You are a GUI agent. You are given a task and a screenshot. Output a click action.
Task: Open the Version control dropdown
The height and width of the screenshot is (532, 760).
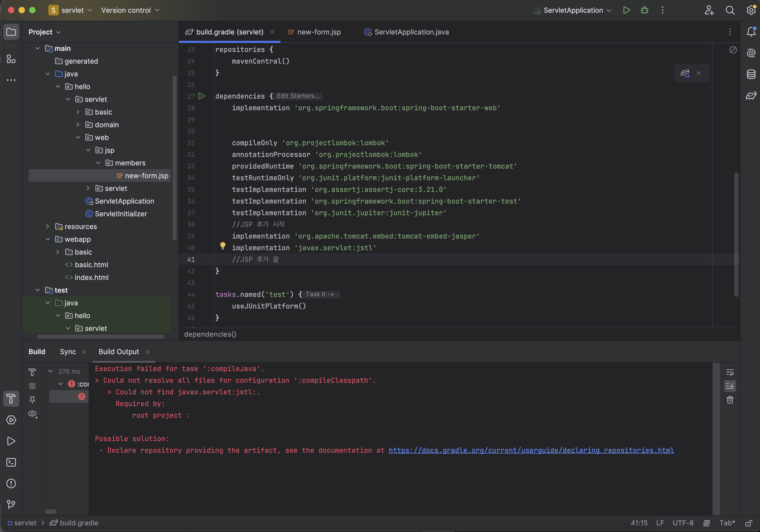coord(130,10)
